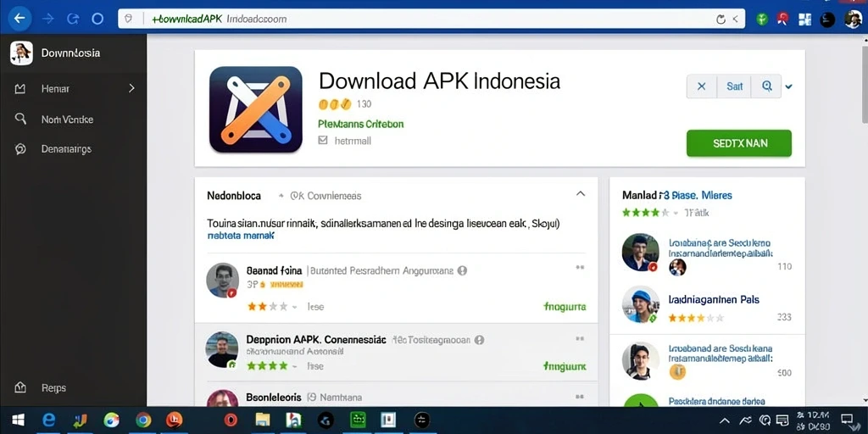Click the Lsoabanad are Sosdu kana item with count 500
The height and width of the screenshot is (434, 868).
(x=708, y=359)
